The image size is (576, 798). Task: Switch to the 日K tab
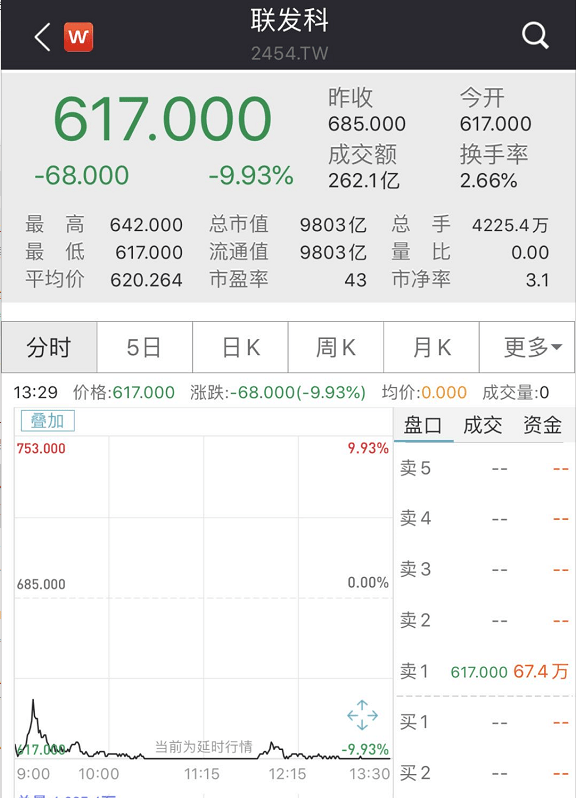coord(240,347)
